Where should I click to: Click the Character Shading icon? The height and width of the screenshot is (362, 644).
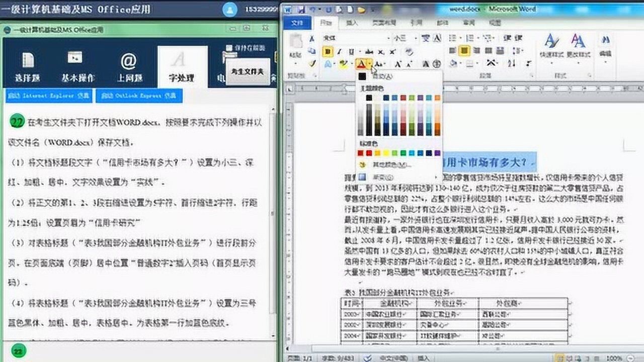(426, 63)
